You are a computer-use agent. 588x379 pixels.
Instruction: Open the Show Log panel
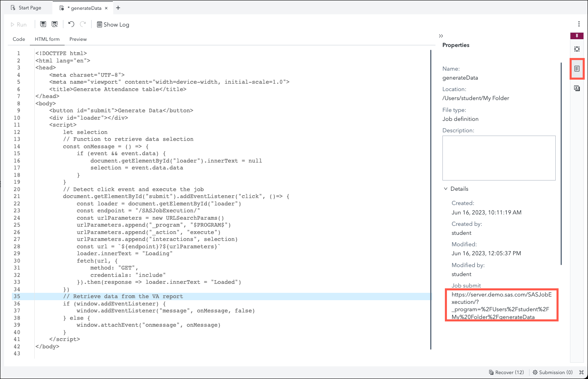click(x=112, y=24)
